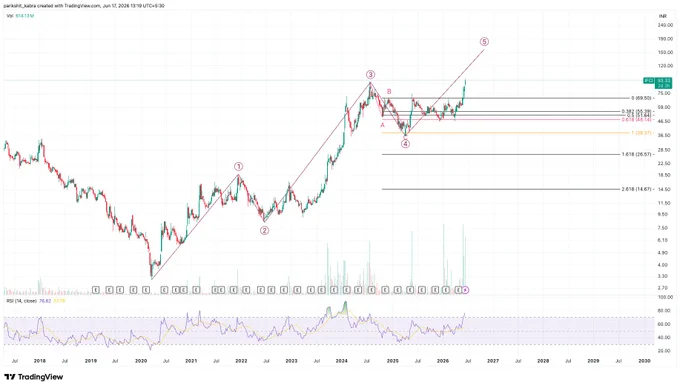Click the corrective wave A label

click(382, 125)
